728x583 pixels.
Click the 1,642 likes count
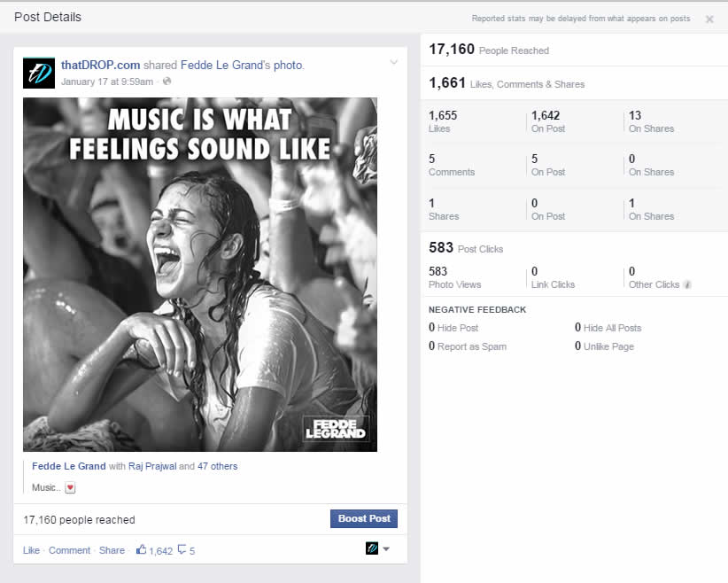(x=160, y=551)
